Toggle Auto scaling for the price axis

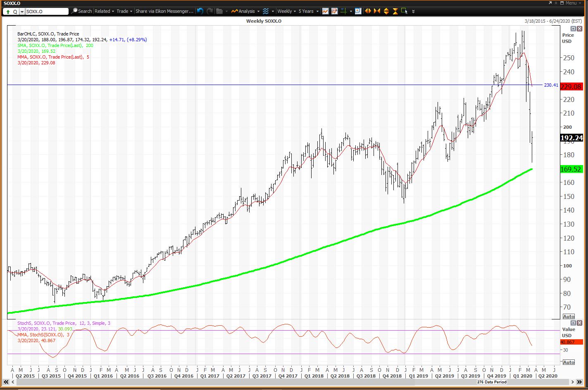(x=569, y=317)
